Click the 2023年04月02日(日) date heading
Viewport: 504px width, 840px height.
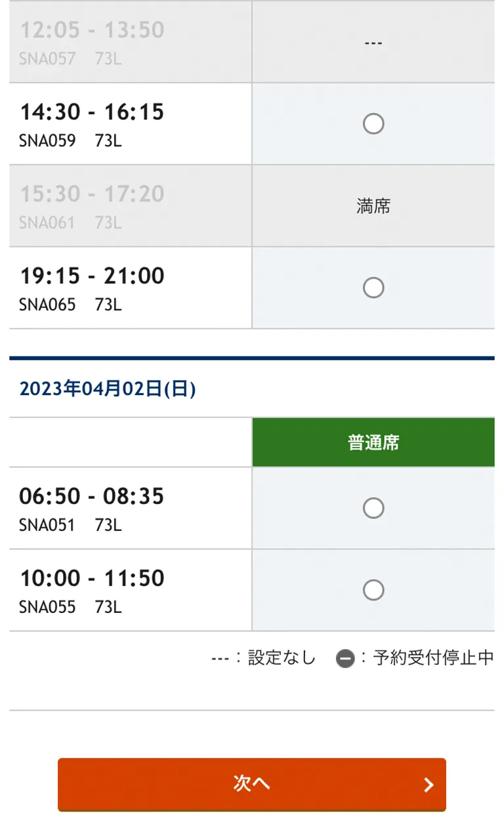[x=108, y=389]
